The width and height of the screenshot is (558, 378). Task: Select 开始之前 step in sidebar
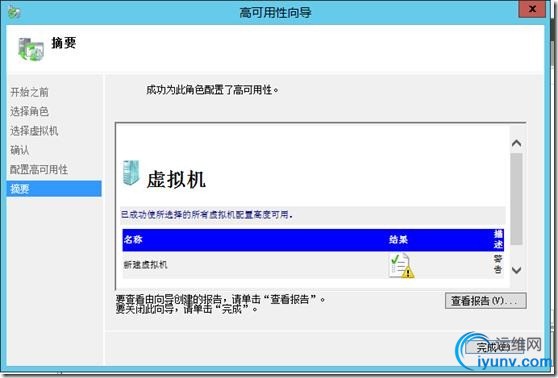[x=29, y=92]
